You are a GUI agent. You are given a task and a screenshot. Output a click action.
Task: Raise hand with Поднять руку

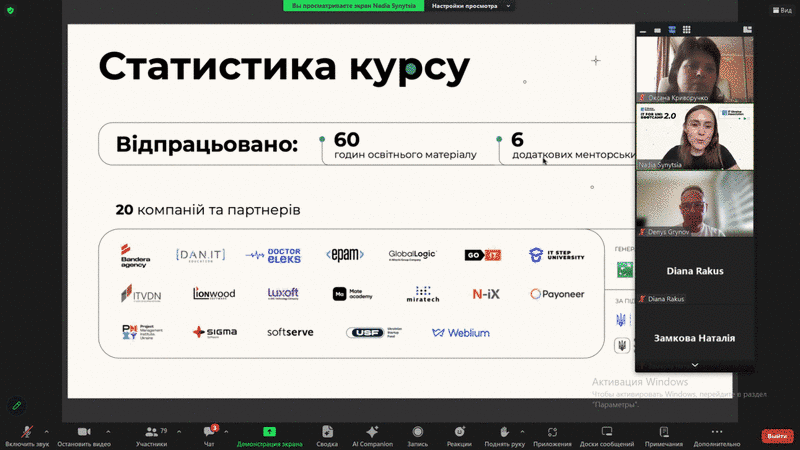point(504,436)
